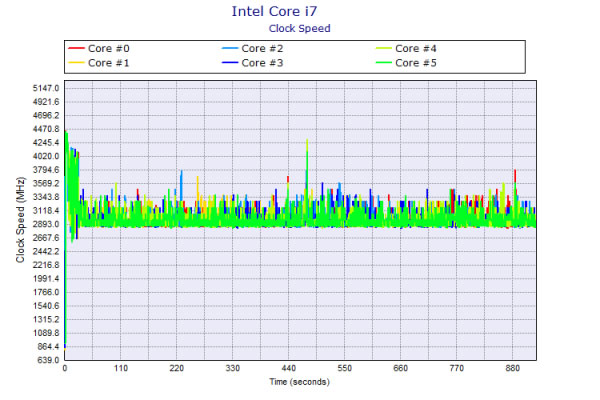The height and width of the screenshot is (400, 600).
Task: Click the 864.4 y-axis value
Action: pyautogui.click(x=48, y=347)
